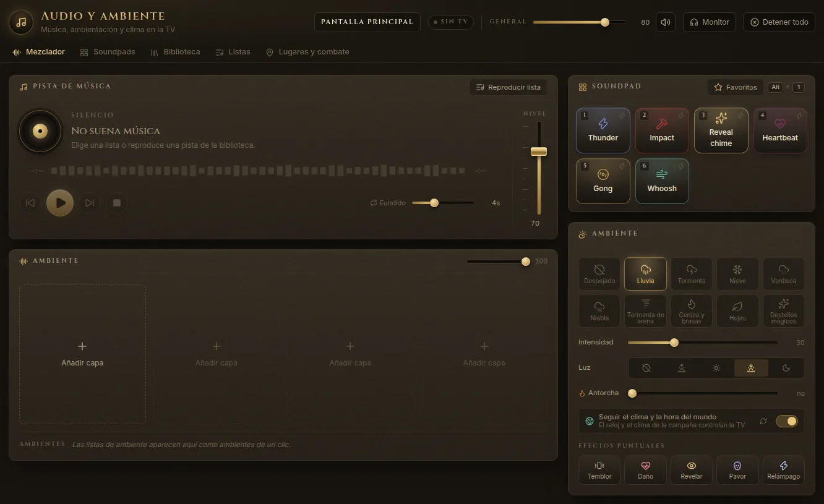Set light to the bright sun option
Screen dimensions: 824x504
point(716,368)
